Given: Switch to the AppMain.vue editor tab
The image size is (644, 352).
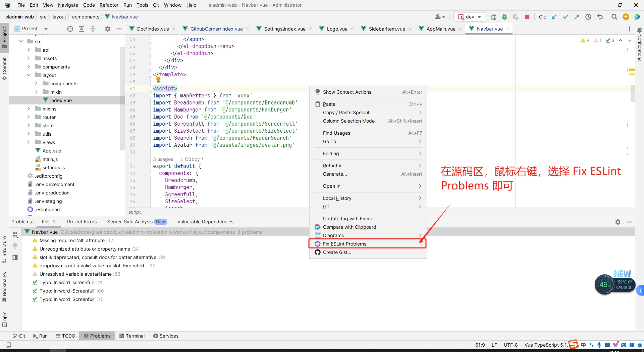Looking at the screenshot, I should coord(441,29).
